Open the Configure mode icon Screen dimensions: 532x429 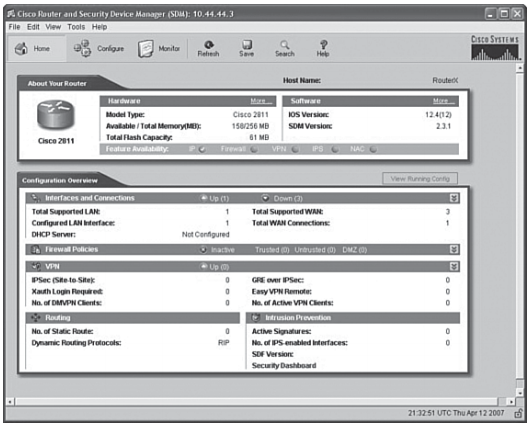pyautogui.click(x=82, y=48)
